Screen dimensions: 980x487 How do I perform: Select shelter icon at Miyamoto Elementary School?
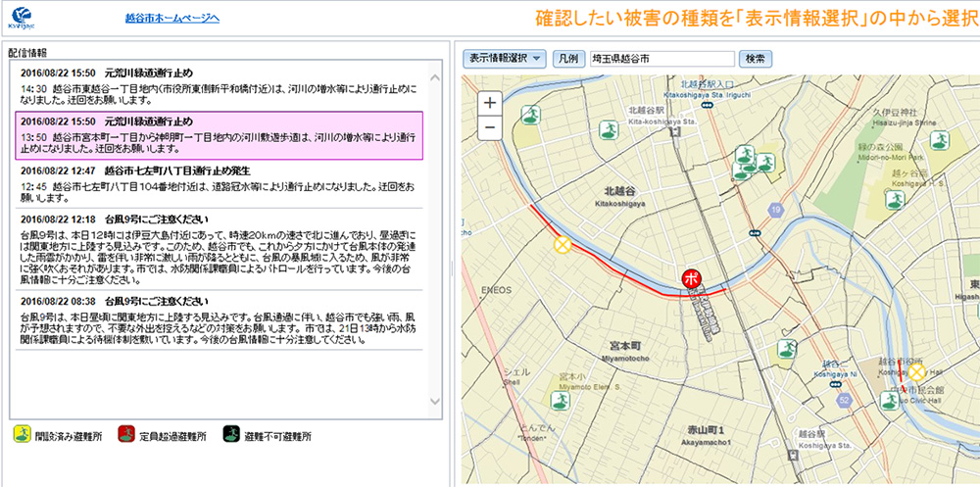pos(560,401)
